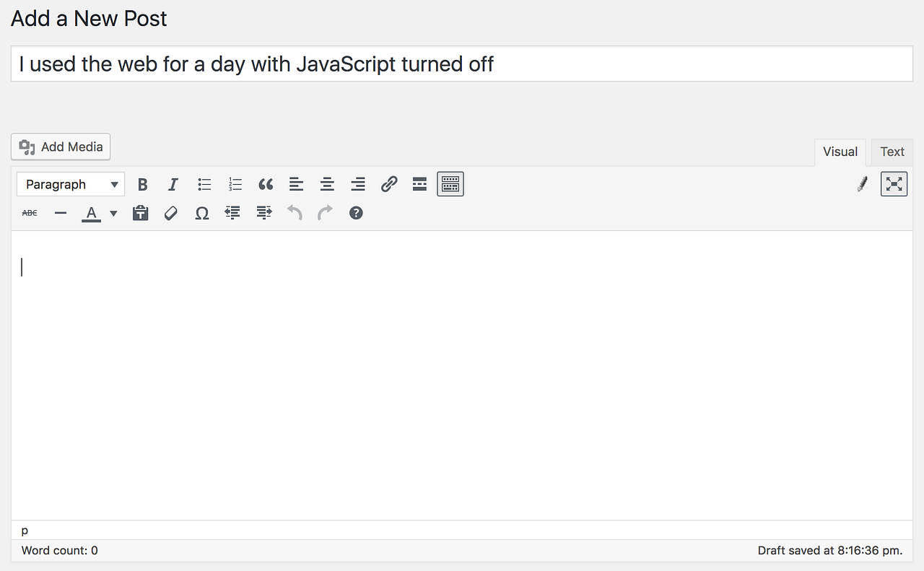The height and width of the screenshot is (571, 924).
Task: Switch to the Text editing tab
Action: click(x=892, y=152)
